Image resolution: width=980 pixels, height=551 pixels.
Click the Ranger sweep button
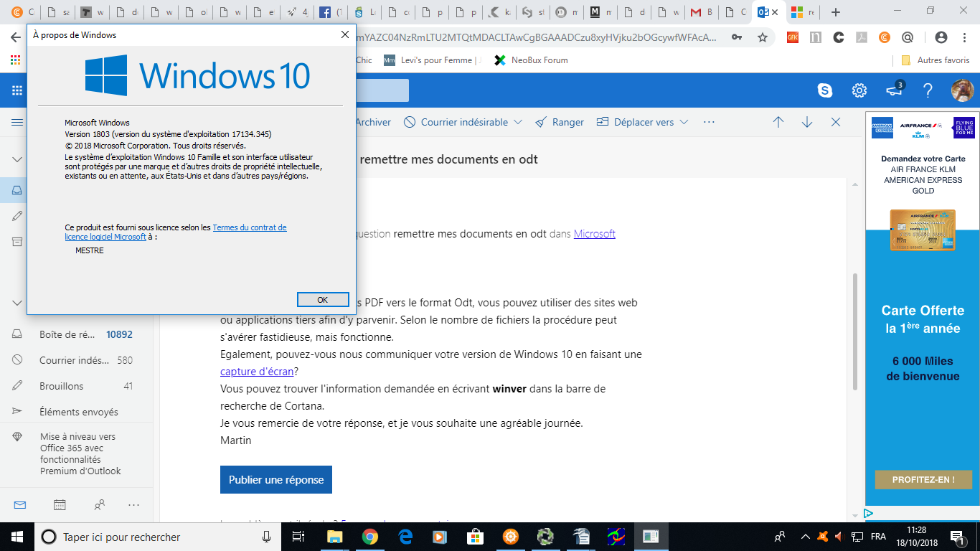[560, 123]
